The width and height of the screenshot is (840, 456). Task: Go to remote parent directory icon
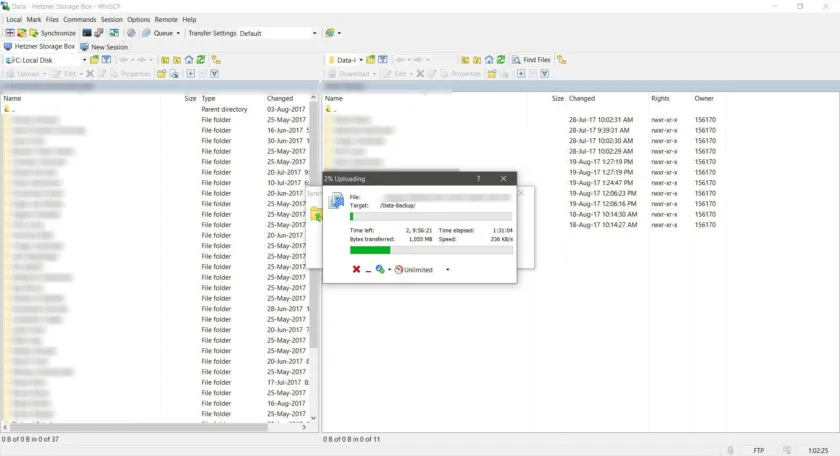tap(465, 60)
